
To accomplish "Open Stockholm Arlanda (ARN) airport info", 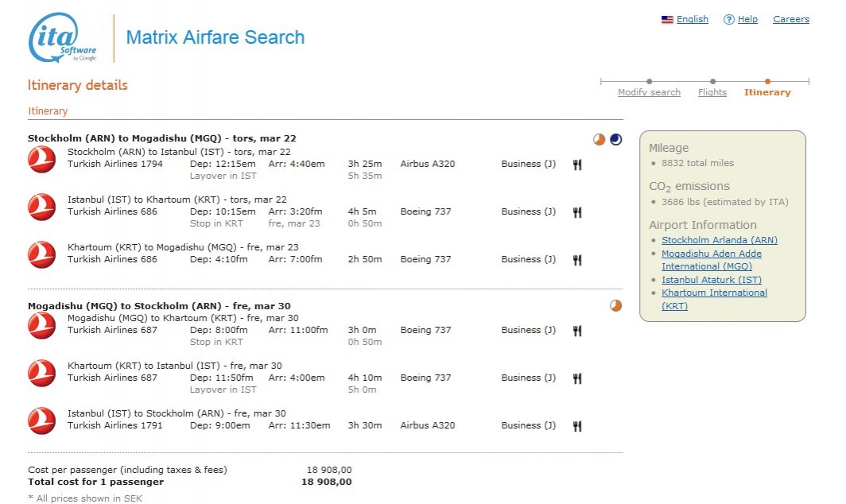I will tap(720, 240).
